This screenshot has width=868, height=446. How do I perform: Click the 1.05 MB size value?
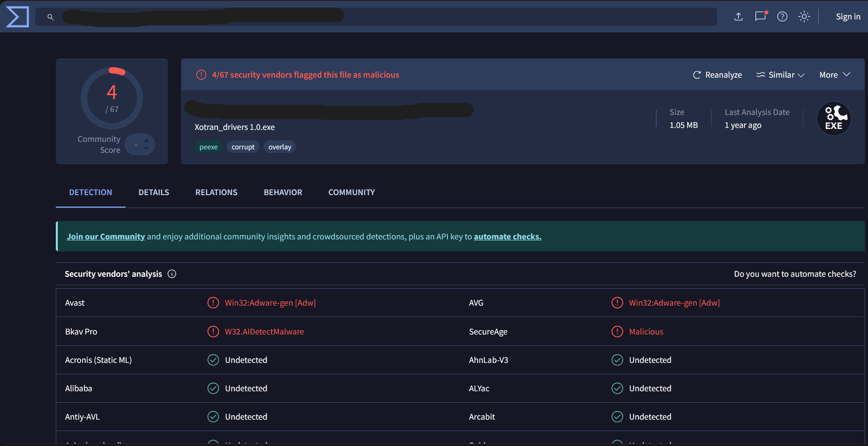[684, 125]
